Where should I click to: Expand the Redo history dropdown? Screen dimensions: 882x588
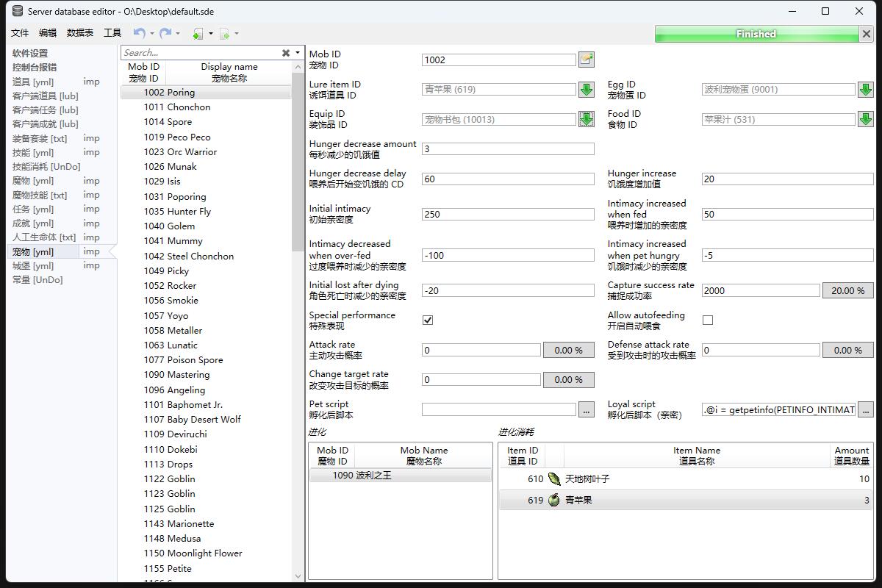point(178,33)
